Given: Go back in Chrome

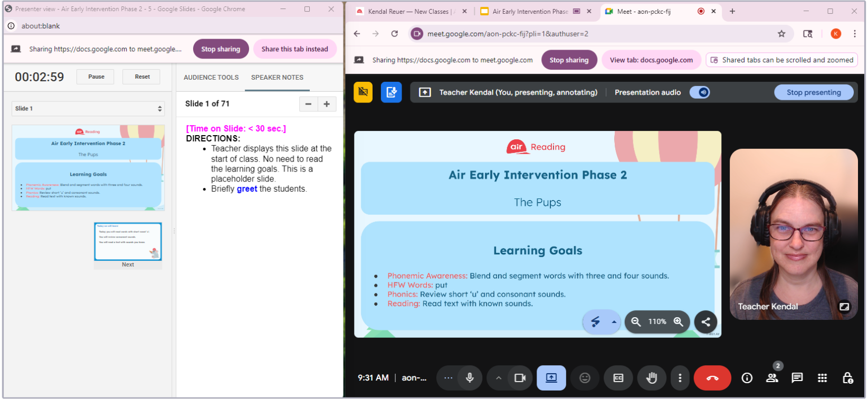Looking at the screenshot, I should (357, 34).
